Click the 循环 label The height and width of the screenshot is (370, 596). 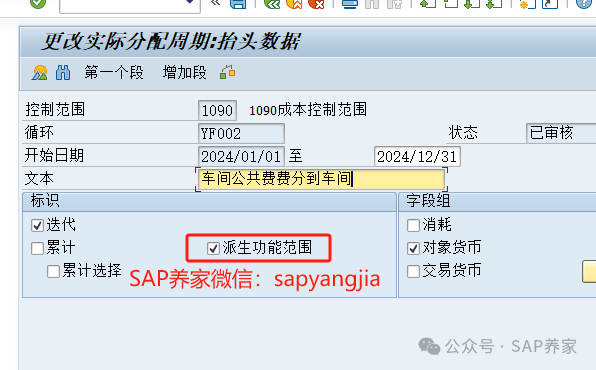tap(39, 132)
